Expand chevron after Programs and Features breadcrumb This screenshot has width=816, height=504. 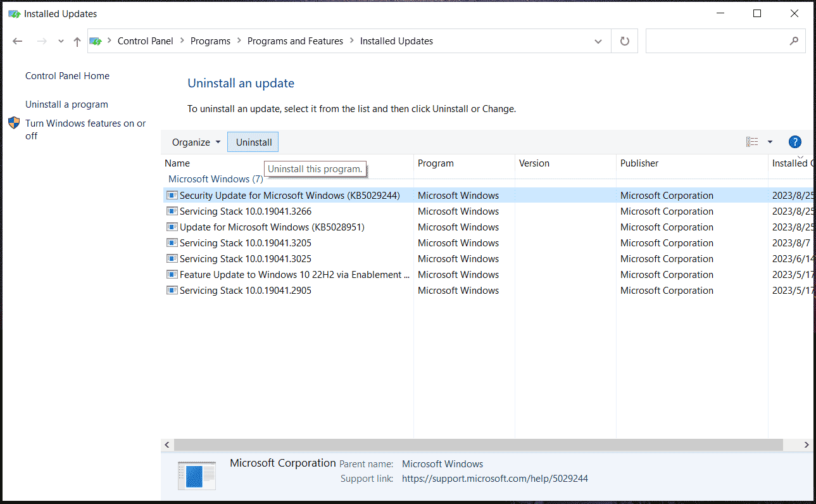[352, 41]
